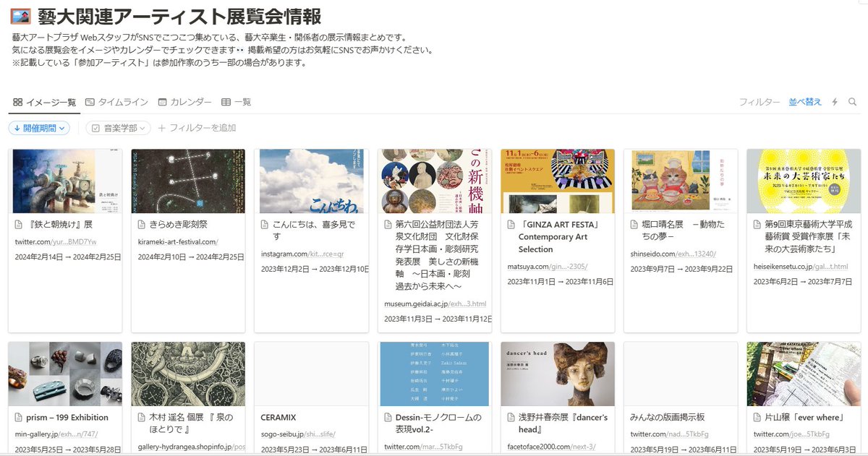The width and height of the screenshot is (868, 456).
Task: Switch to the カレンダー view tab
Action: pos(184,102)
